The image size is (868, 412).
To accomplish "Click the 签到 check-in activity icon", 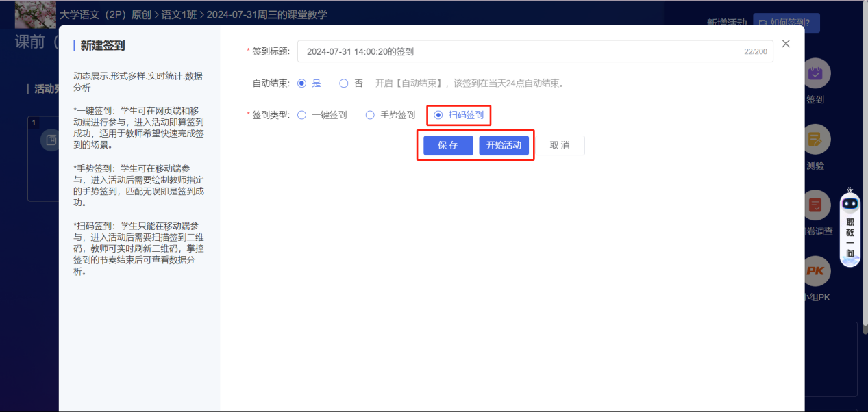I will pyautogui.click(x=815, y=73).
